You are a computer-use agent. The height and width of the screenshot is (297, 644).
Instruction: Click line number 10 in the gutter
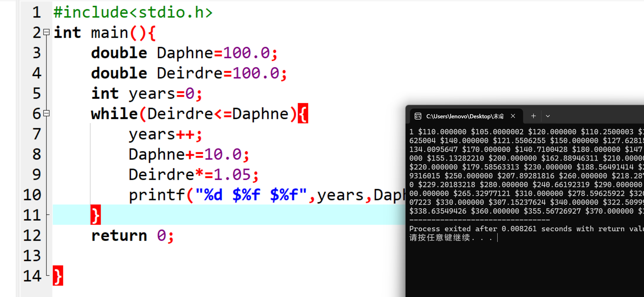pyautogui.click(x=32, y=195)
